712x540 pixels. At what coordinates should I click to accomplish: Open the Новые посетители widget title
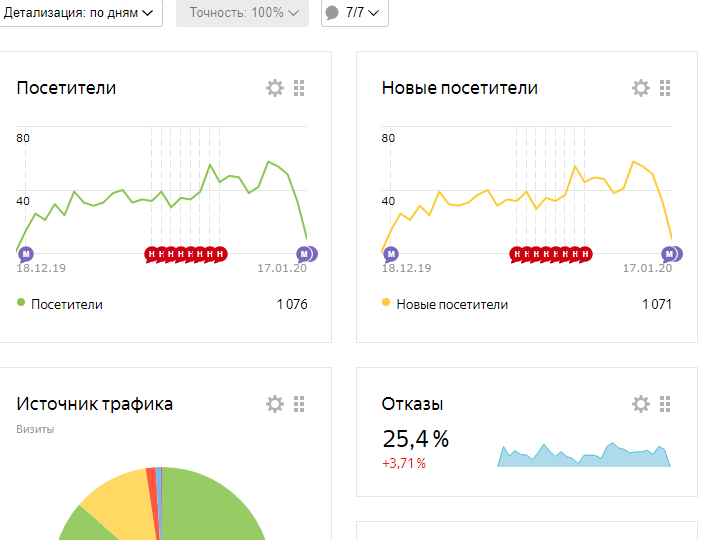460,88
